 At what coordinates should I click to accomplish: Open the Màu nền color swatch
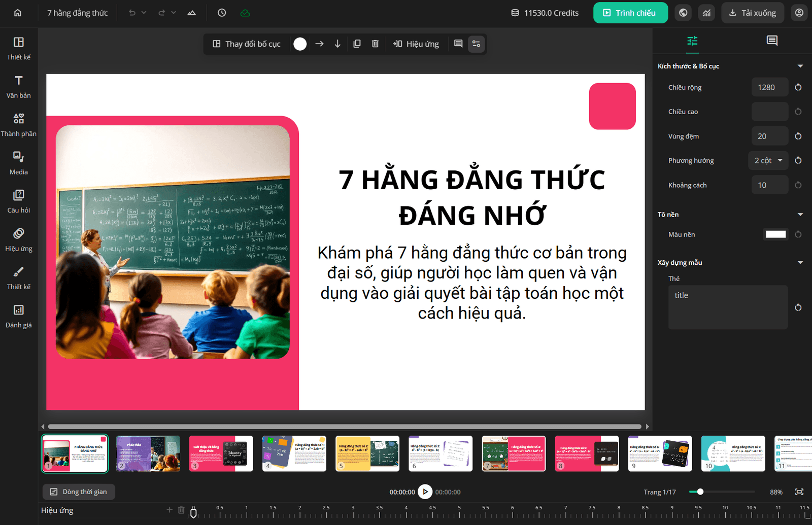pyautogui.click(x=775, y=234)
